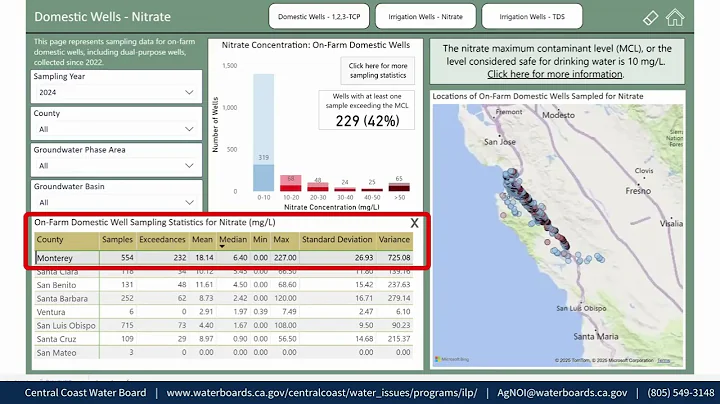Select the San Mateo county row
This screenshot has height=404, width=720.
point(224,353)
